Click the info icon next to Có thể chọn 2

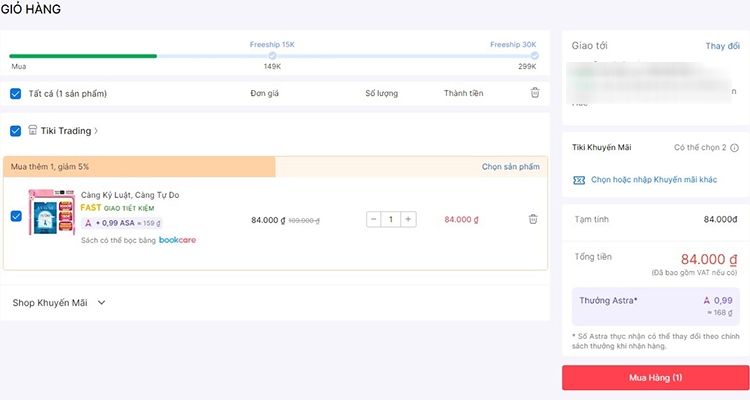click(x=734, y=148)
